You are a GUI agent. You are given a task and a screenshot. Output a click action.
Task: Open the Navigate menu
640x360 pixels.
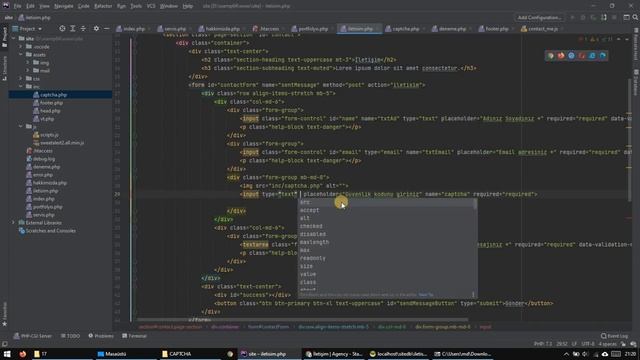pyautogui.click(x=63, y=6)
